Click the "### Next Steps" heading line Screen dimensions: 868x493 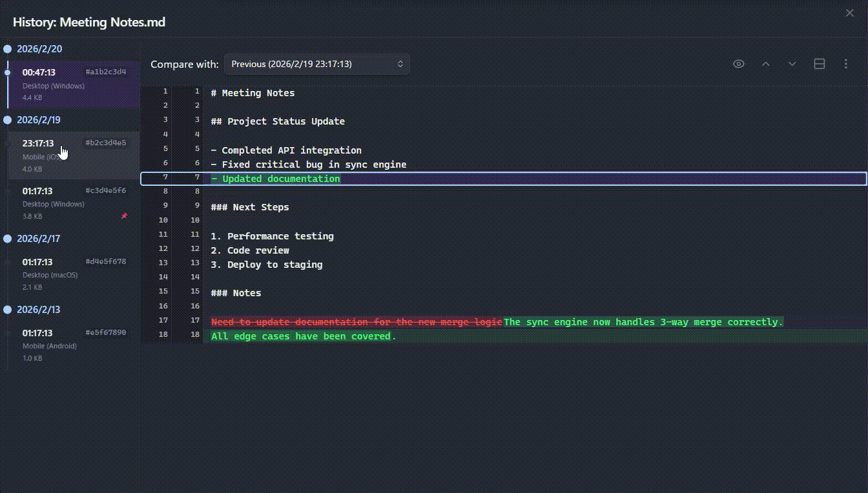pyautogui.click(x=250, y=207)
